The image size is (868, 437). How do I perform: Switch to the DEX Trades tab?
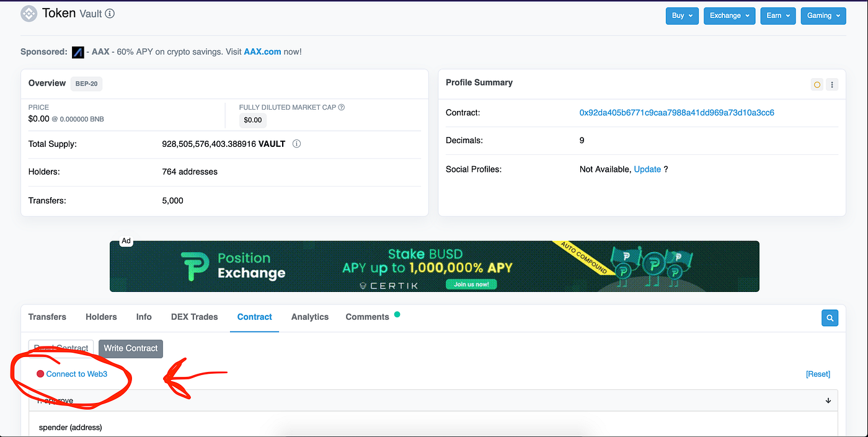[x=195, y=317]
